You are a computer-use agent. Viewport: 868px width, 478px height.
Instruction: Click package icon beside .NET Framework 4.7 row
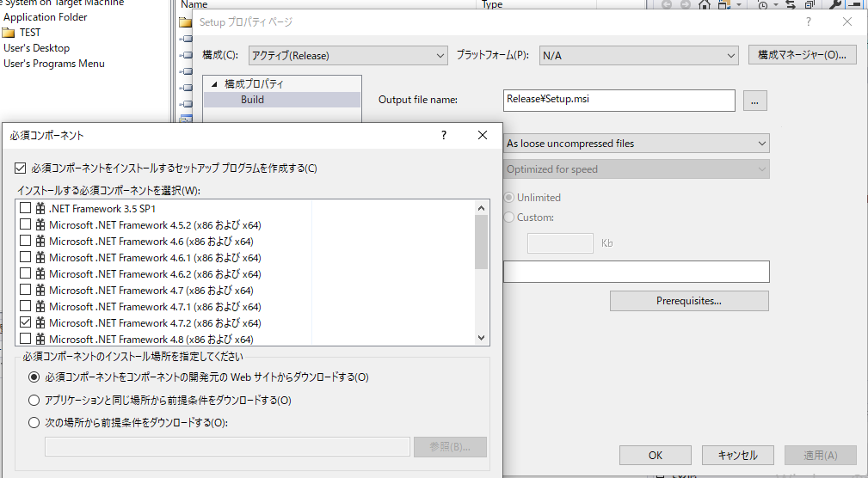40,290
